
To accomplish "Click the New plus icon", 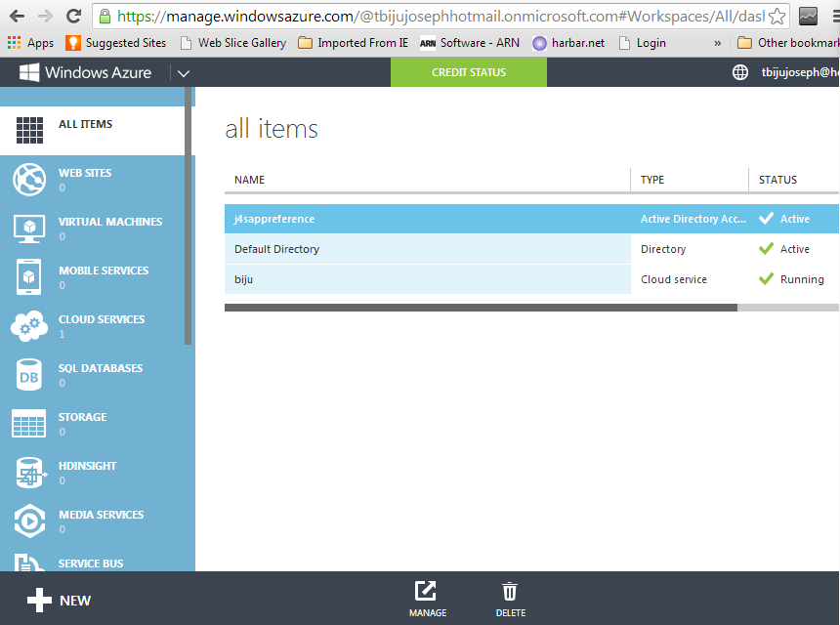I will coord(40,600).
